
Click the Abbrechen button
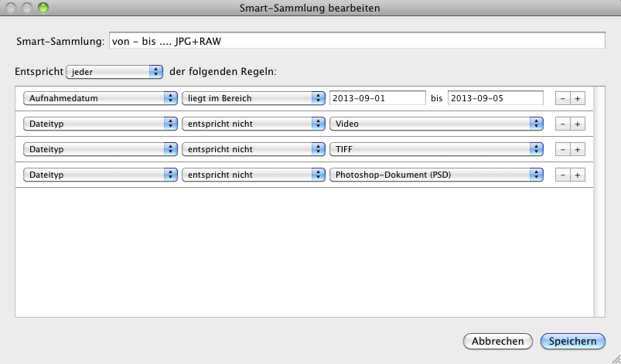tap(498, 341)
